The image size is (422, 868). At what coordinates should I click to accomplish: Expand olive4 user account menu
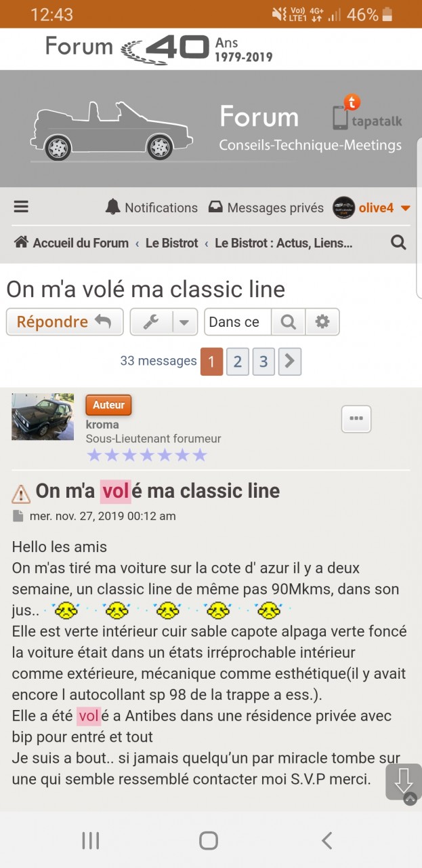(373, 208)
